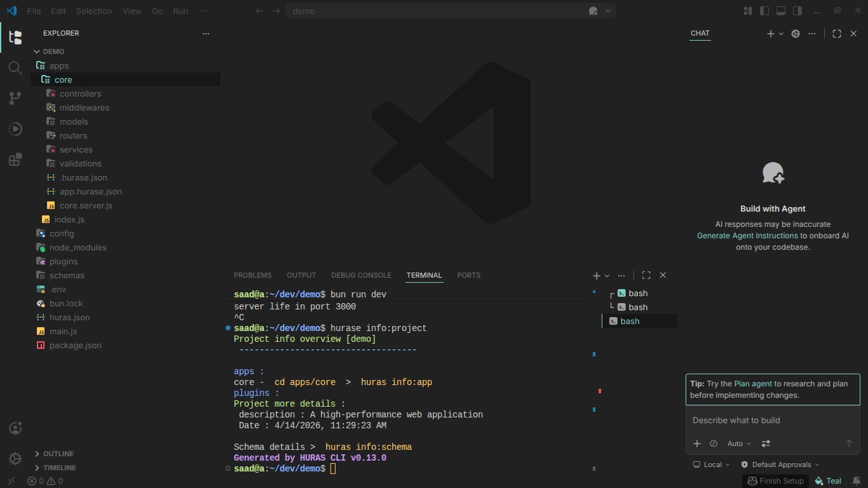Collapse the apps folder
Screen dimensions: 868x488
(x=125, y=65)
